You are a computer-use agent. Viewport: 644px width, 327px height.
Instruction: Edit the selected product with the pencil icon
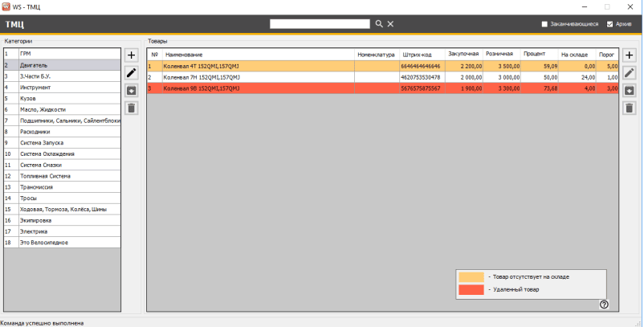[630, 73]
